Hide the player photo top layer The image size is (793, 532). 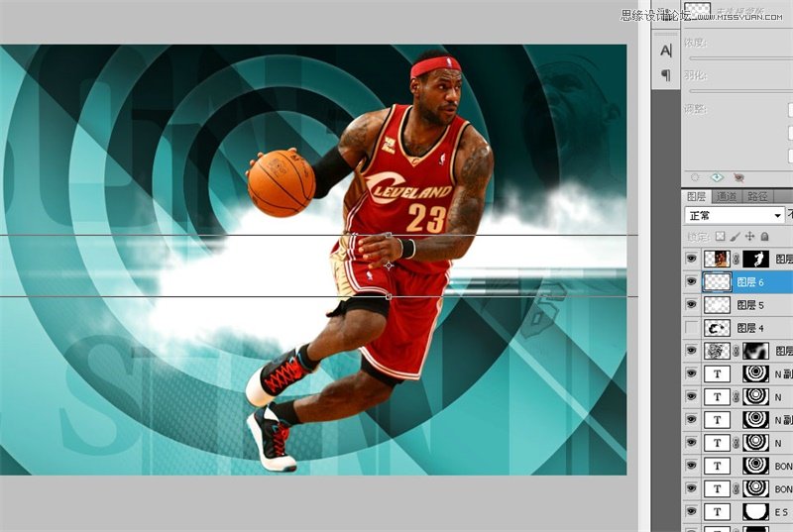691,259
